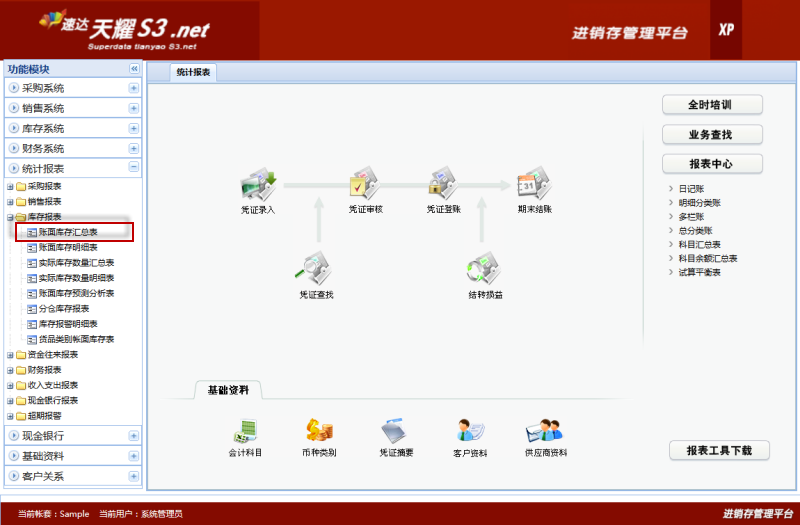Collapse the 功能模块 sidebar using double-arrow
Screen dimensions: 800x525
134,69
